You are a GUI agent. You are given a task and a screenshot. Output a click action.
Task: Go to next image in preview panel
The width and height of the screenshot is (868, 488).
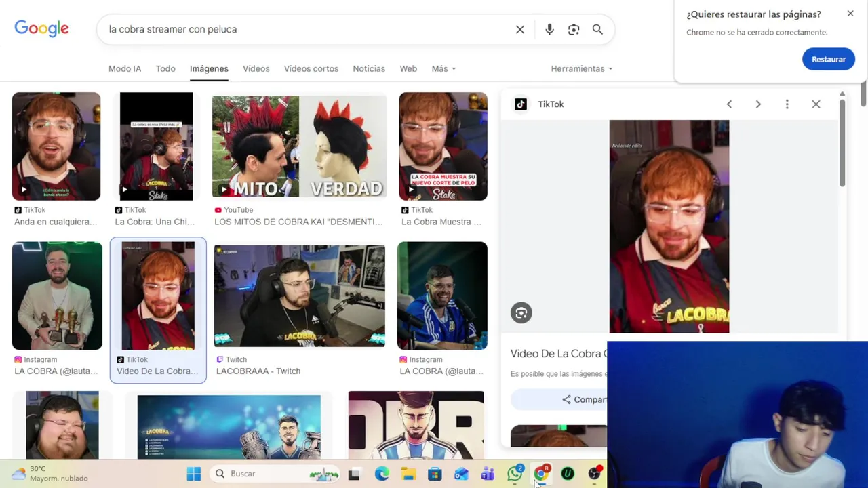click(758, 104)
